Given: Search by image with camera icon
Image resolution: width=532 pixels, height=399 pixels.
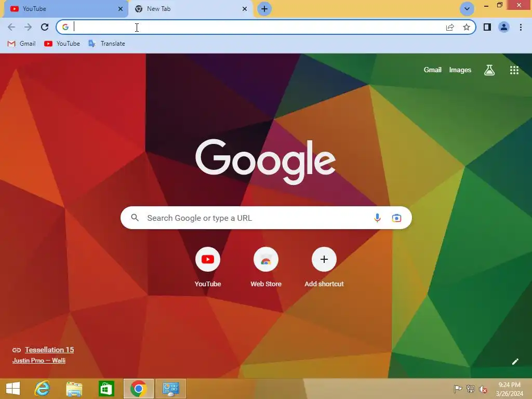Looking at the screenshot, I should click(396, 218).
